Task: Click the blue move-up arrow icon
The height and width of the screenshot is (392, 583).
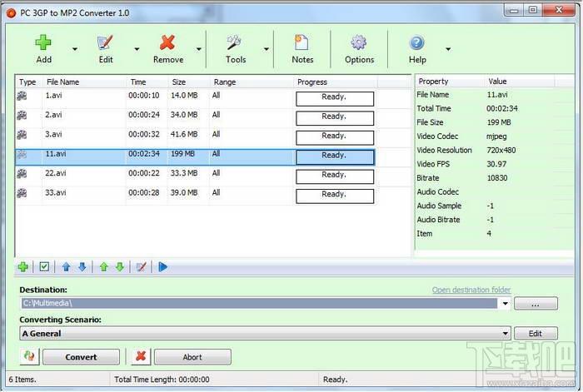Action: [x=66, y=267]
